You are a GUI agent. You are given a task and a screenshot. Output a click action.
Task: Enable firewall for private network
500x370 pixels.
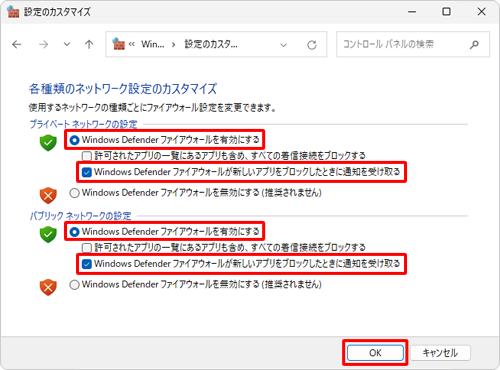click(x=165, y=140)
